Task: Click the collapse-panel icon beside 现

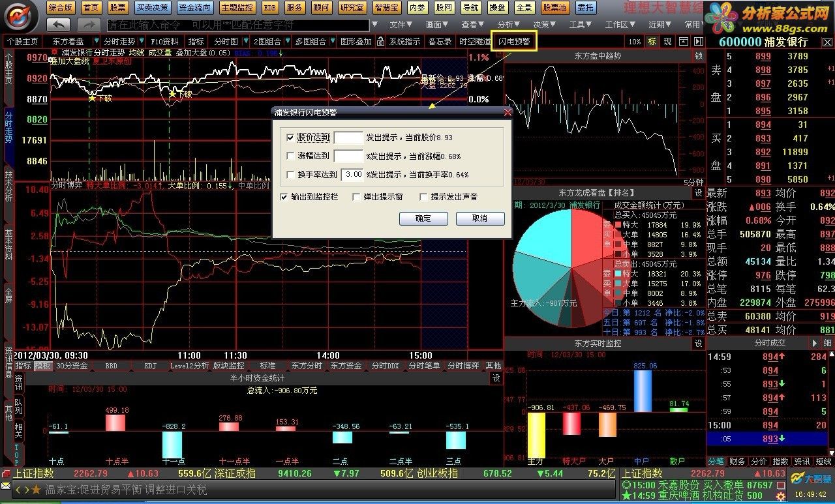Action: coord(682,42)
